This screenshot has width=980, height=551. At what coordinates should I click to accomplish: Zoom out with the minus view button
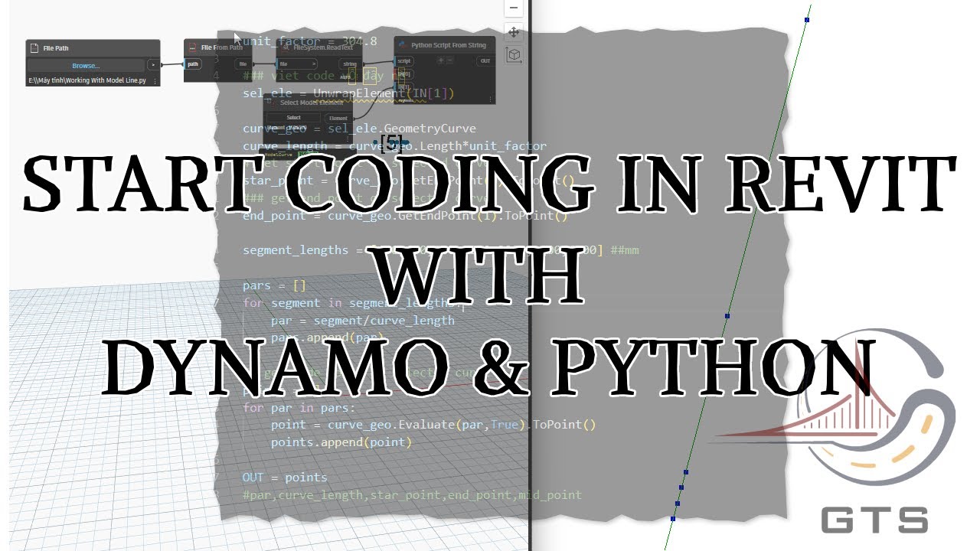(514, 8)
